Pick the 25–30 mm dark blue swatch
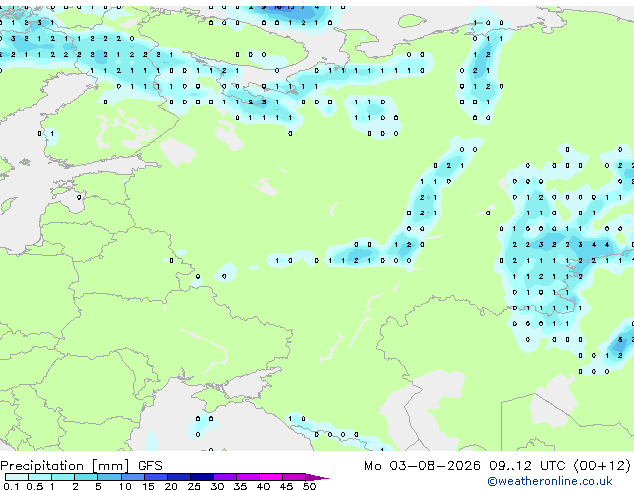634x490 pixels. (202, 477)
